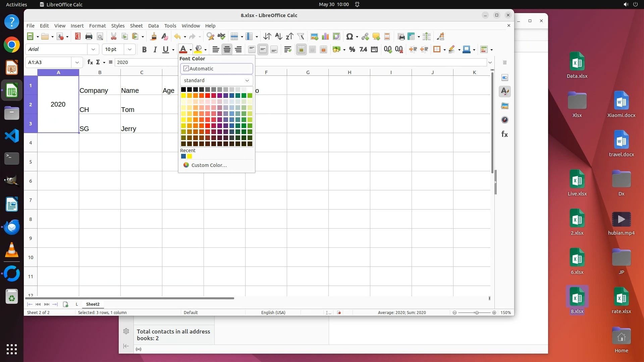The image size is (644, 362).
Task: Switch to the Sheet2 tab
Action: [93, 304]
